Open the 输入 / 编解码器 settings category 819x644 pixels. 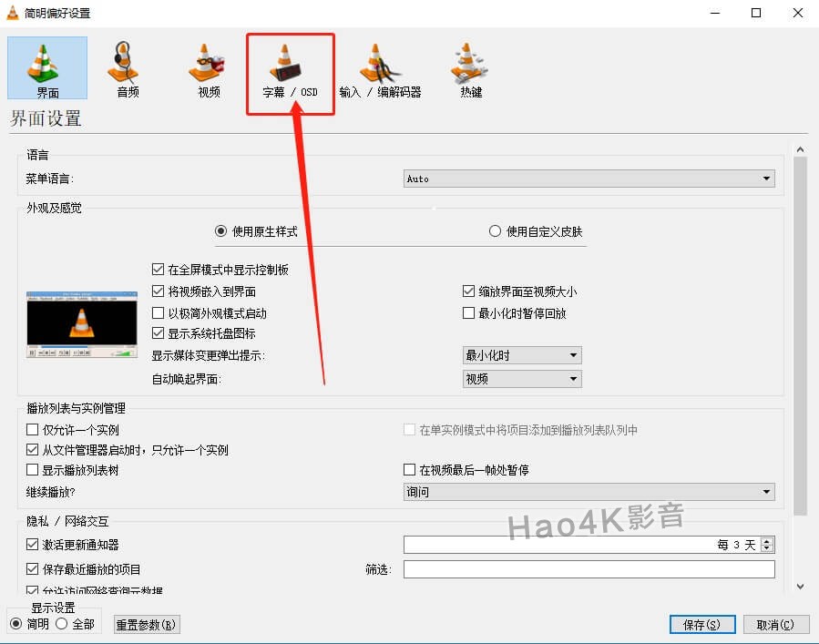click(380, 69)
